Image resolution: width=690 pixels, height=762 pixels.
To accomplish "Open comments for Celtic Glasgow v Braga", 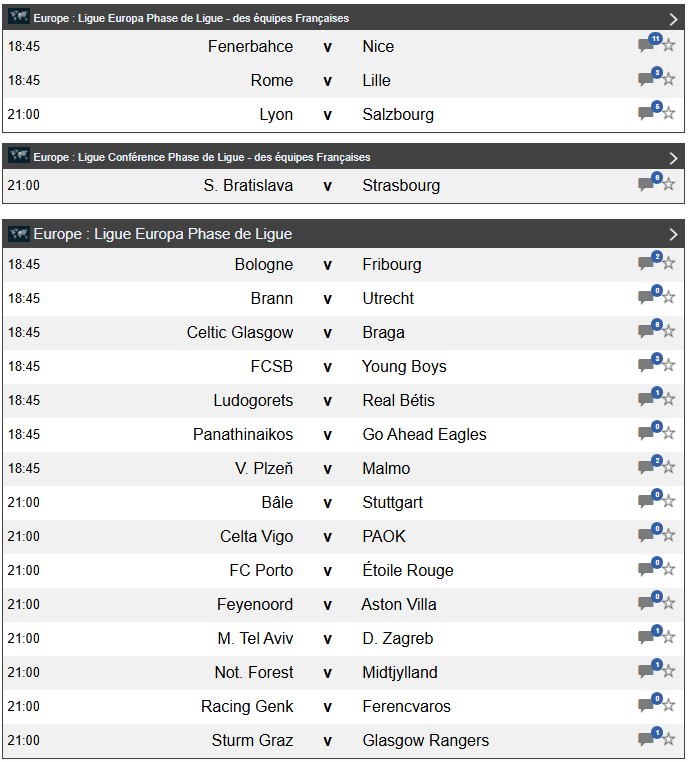I will pyautogui.click(x=647, y=332).
